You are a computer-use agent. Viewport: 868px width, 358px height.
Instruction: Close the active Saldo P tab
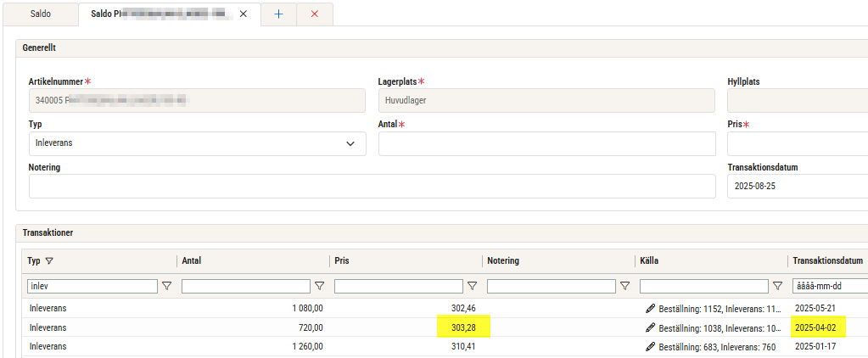tap(243, 14)
